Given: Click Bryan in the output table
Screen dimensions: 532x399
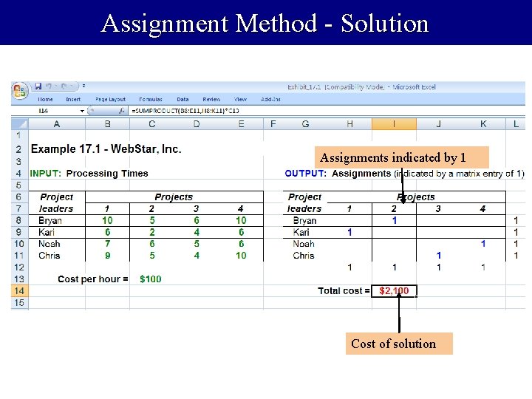Looking at the screenshot, I should click(304, 220).
